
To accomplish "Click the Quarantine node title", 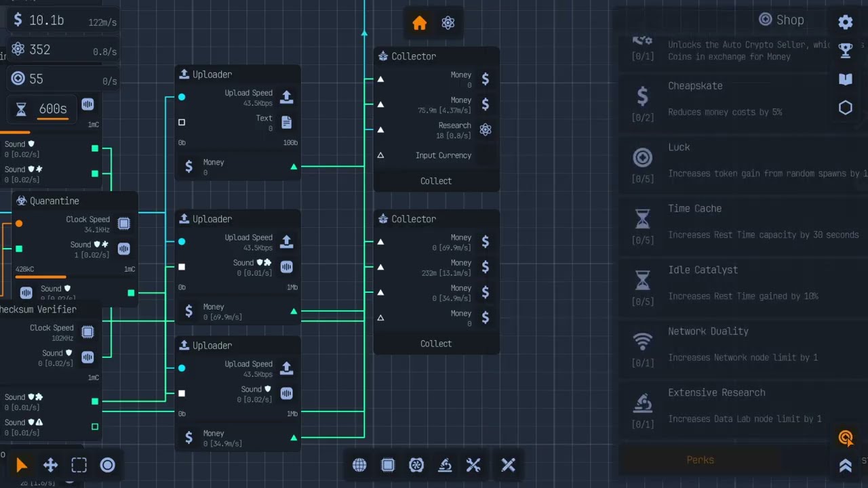I will [x=54, y=201].
